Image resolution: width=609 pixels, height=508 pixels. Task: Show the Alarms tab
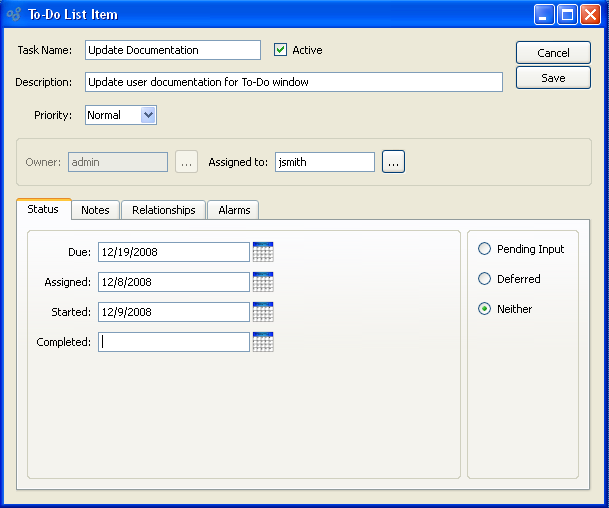[x=234, y=210]
